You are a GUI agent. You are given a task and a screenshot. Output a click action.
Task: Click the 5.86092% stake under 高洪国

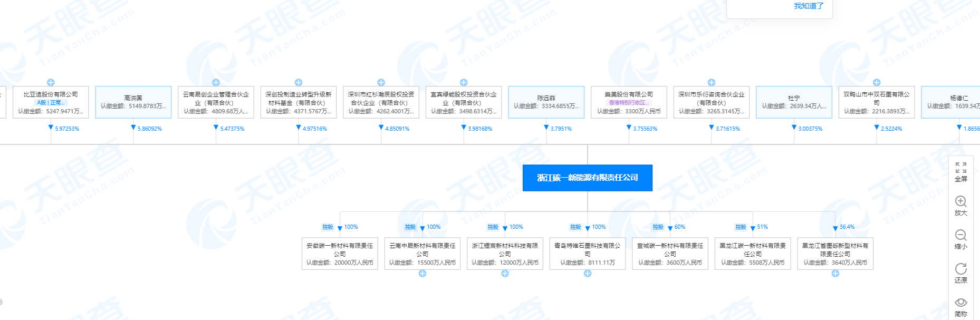pyautogui.click(x=150, y=129)
